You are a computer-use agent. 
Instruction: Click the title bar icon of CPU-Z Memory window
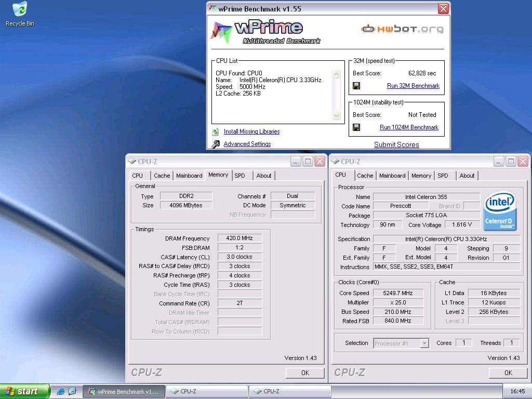coord(132,162)
